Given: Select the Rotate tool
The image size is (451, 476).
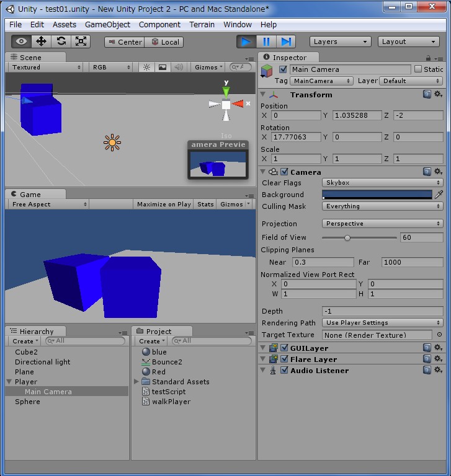Looking at the screenshot, I should coord(61,42).
